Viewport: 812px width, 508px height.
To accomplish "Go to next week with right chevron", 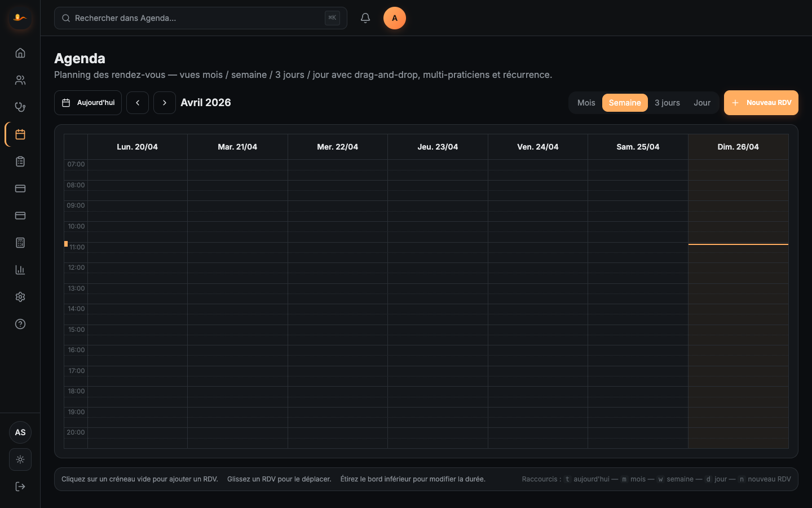I will 165,103.
